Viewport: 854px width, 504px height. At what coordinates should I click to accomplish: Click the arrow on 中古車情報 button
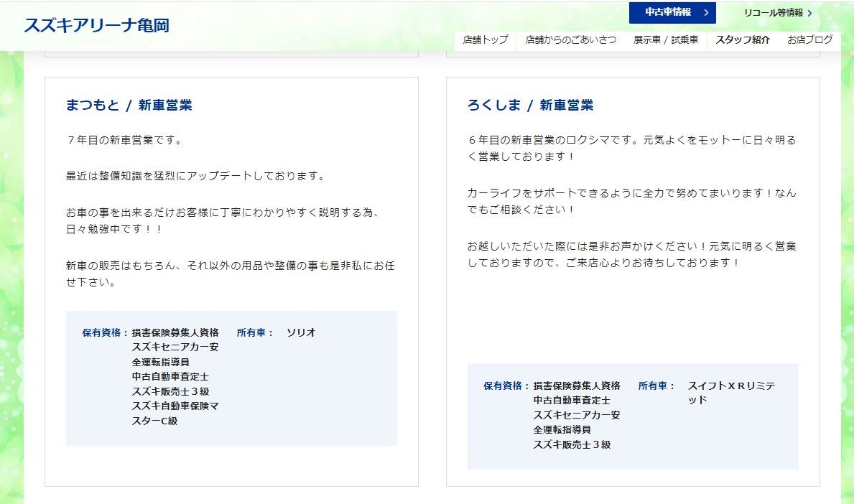(x=706, y=12)
